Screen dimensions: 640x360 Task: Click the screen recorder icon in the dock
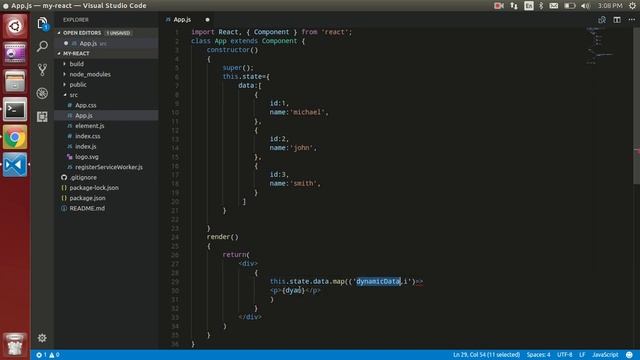pyautogui.click(x=15, y=53)
